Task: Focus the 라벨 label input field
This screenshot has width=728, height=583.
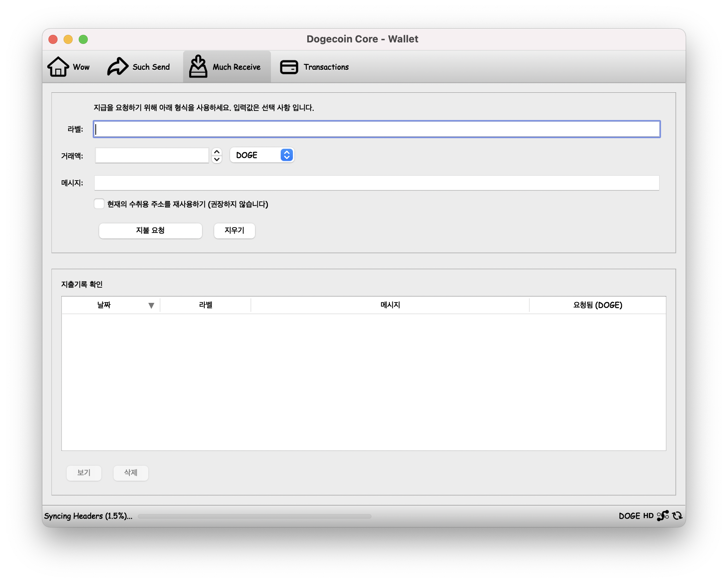Action: click(x=377, y=129)
